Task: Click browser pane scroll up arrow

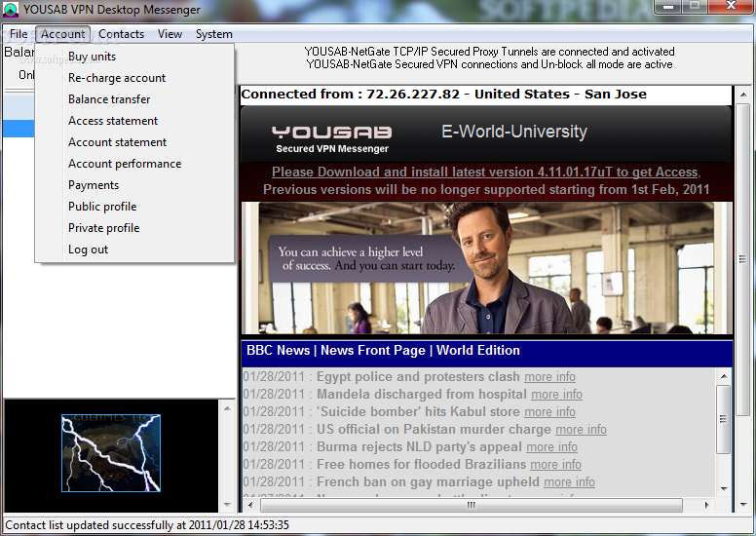Action: click(743, 95)
